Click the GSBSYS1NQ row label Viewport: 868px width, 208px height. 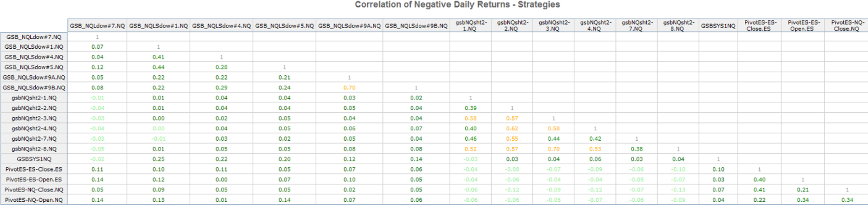point(34,159)
